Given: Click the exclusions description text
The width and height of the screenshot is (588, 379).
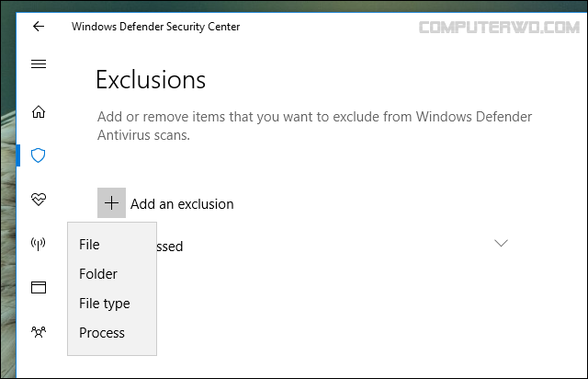Looking at the screenshot, I should pos(314,126).
